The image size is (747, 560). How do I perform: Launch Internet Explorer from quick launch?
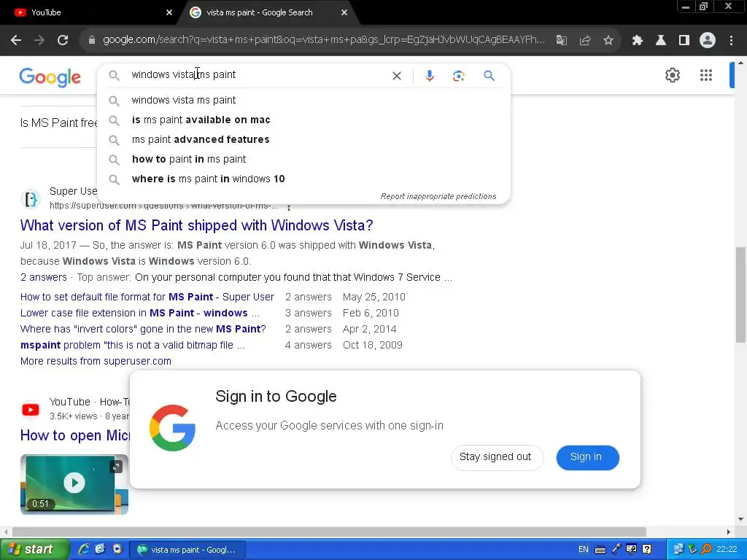84,549
